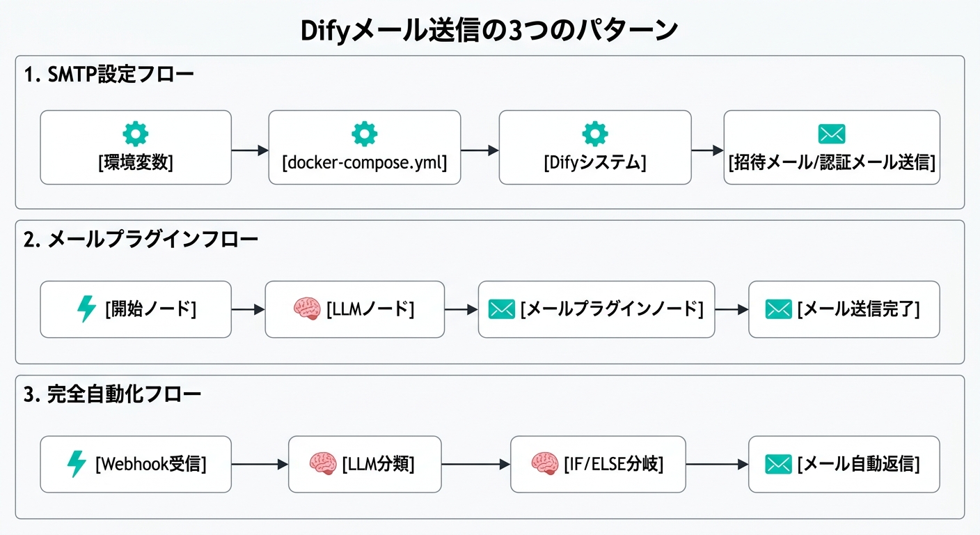The image size is (980, 535).
Task: Click the arrow between LLM分類 and IF/ELSE分岐
Action: (475, 464)
